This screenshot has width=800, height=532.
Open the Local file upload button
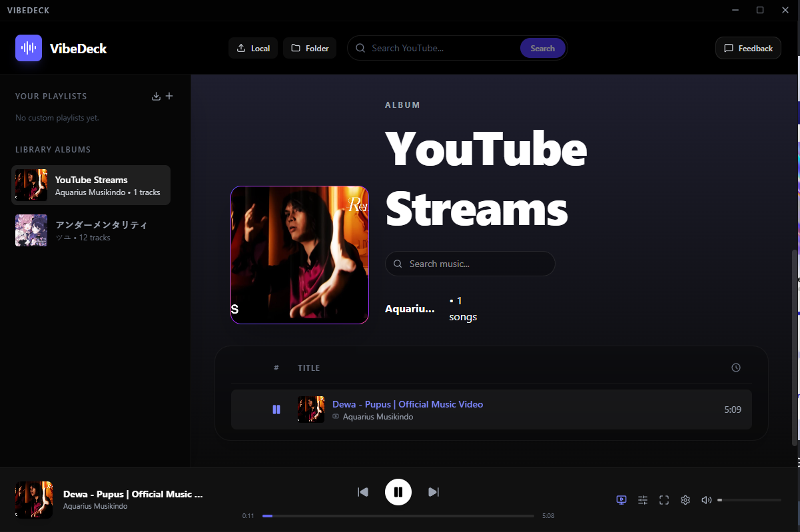(253, 48)
